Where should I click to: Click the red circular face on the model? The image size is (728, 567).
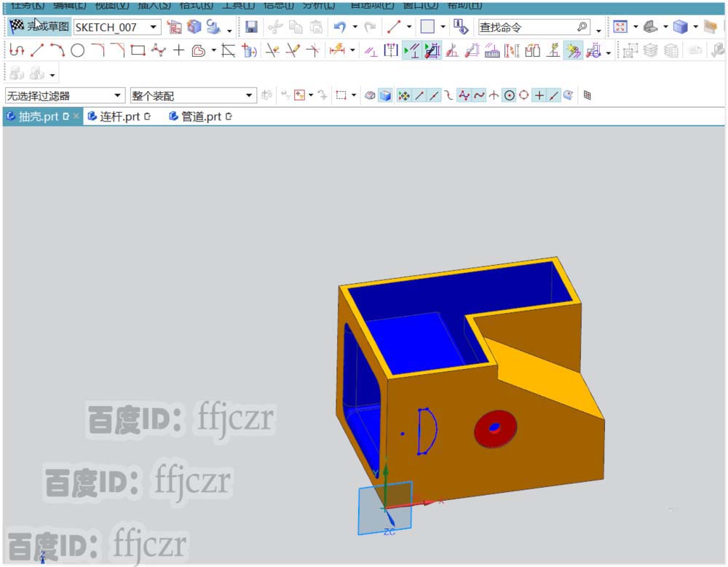495,429
